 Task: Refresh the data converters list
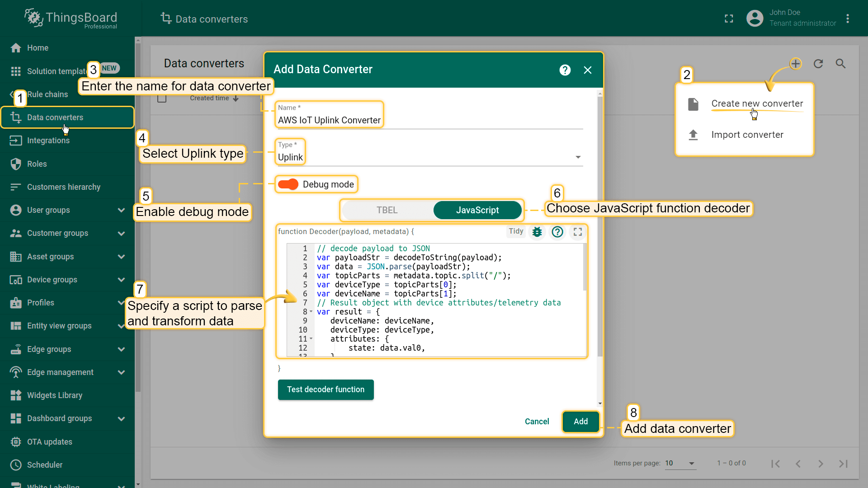(818, 64)
